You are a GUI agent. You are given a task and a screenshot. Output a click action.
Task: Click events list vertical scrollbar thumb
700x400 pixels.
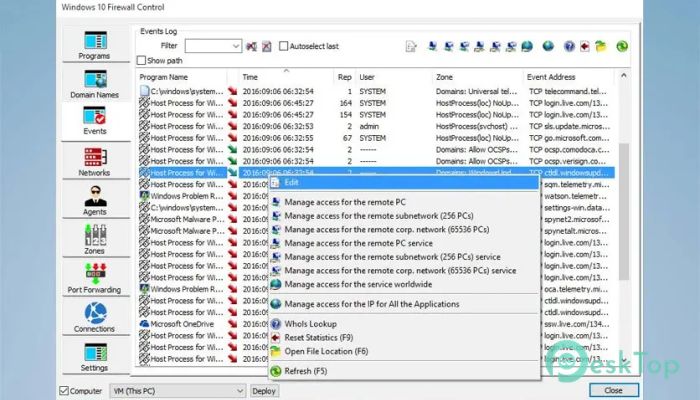pyautogui.click(x=623, y=212)
